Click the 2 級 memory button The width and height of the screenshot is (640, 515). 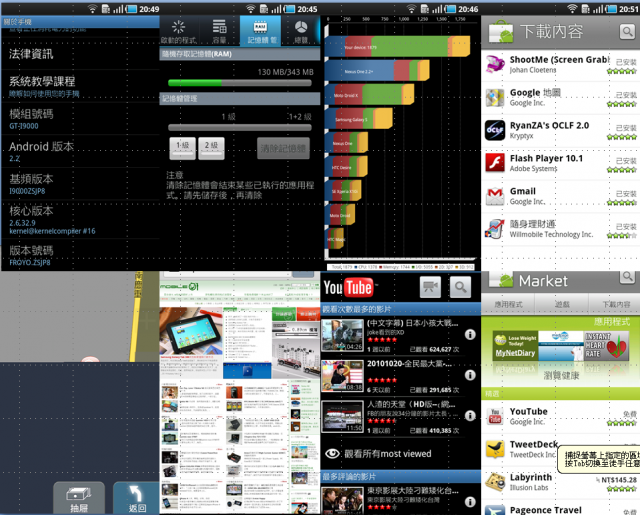pos(211,148)
